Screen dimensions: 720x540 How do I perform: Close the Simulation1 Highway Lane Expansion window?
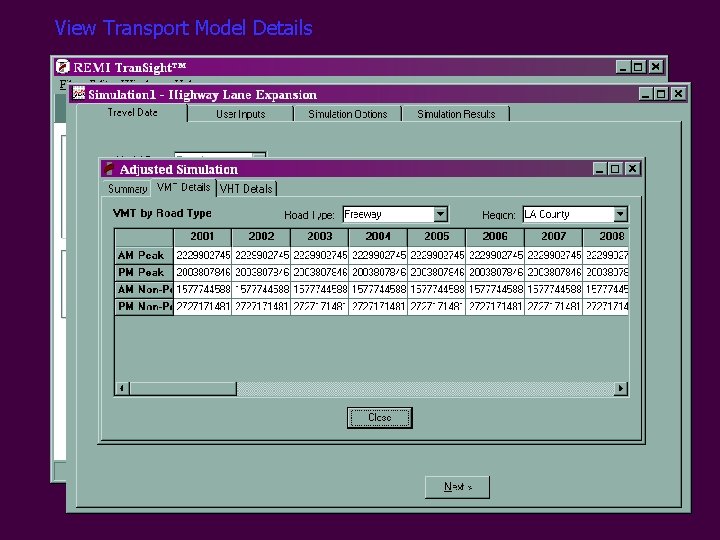(x=678, y=94)
